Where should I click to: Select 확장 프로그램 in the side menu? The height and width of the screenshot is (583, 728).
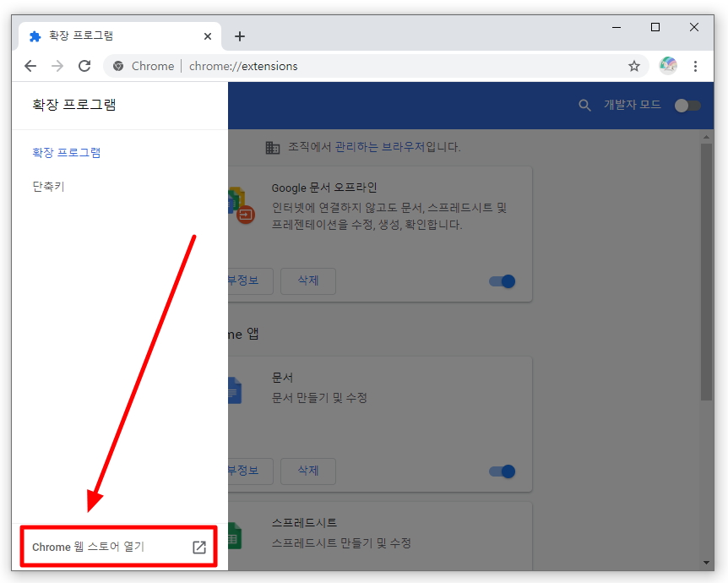point(67,152)
